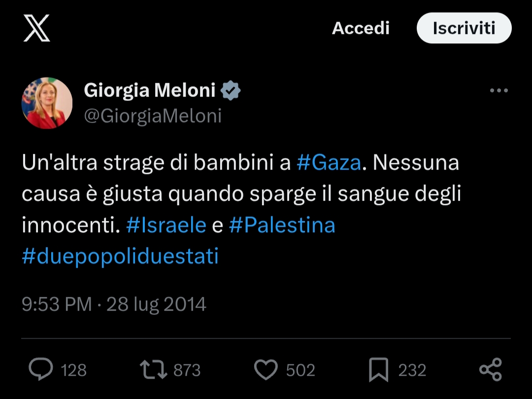Select the #Palestina hashtag
The width and height of the screenshot is (532, 399).
coord(282,225)
